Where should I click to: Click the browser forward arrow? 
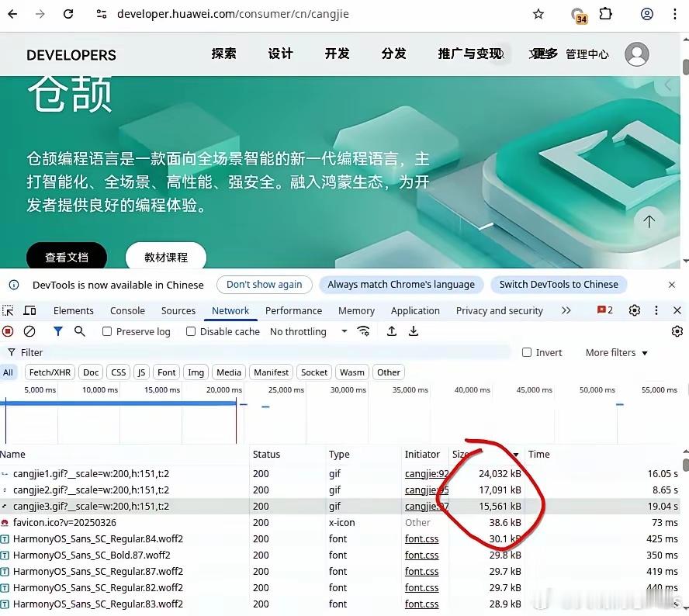40,14
